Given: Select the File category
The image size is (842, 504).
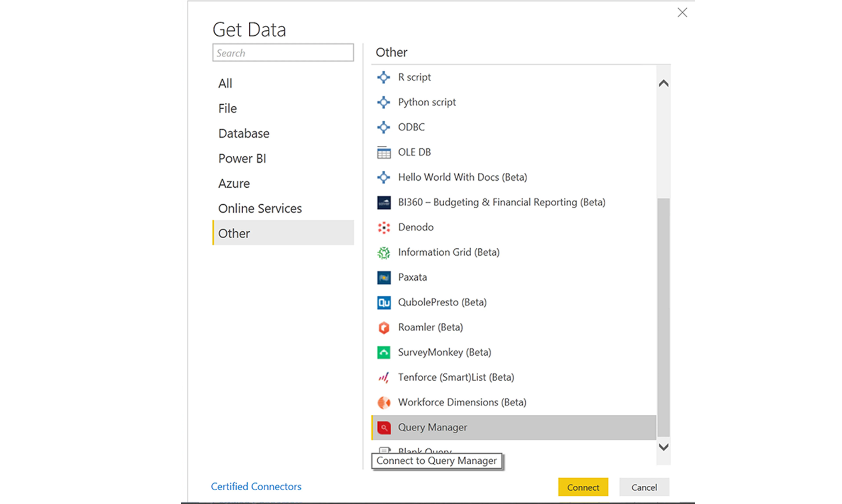Looking at the screenshot, I should pos(283,108).
